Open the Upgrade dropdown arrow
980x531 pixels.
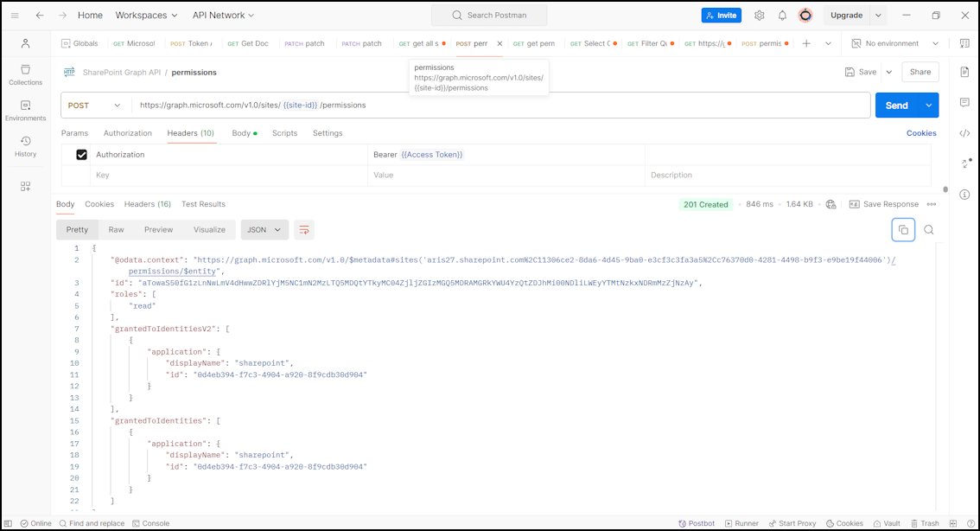(x=878, y=16)
